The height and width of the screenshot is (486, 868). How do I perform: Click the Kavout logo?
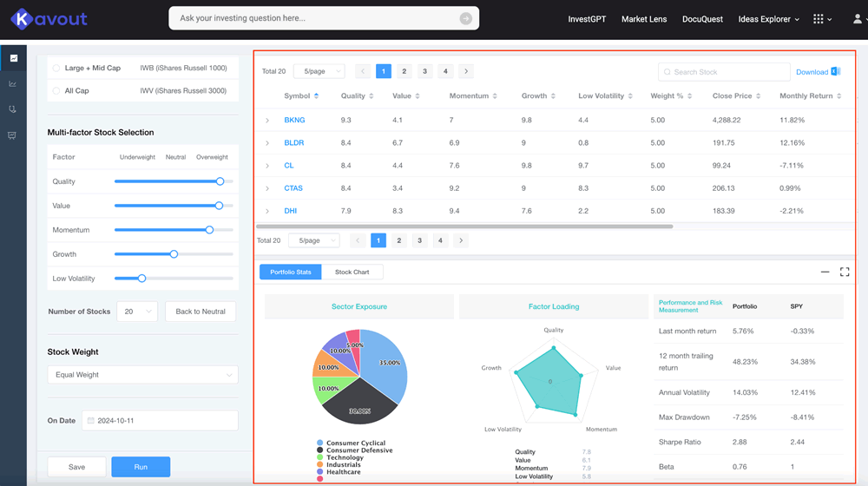click(x=49, y=18)
